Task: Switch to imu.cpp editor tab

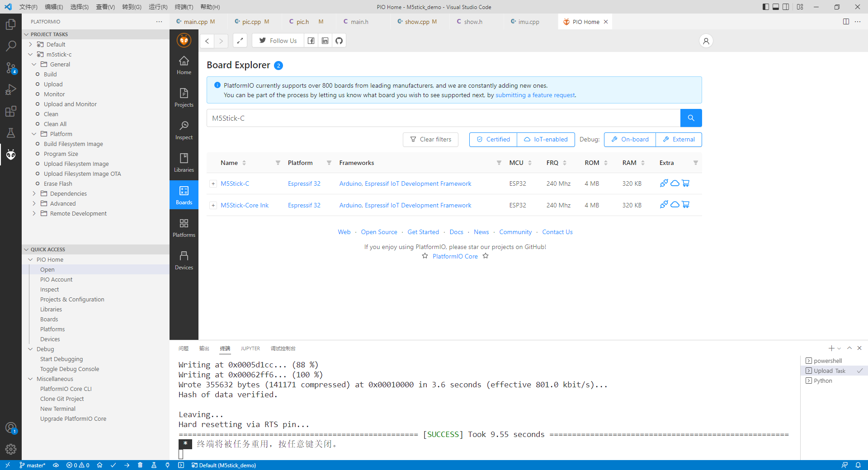Action: pyautogui.click(x=528, y=22)
